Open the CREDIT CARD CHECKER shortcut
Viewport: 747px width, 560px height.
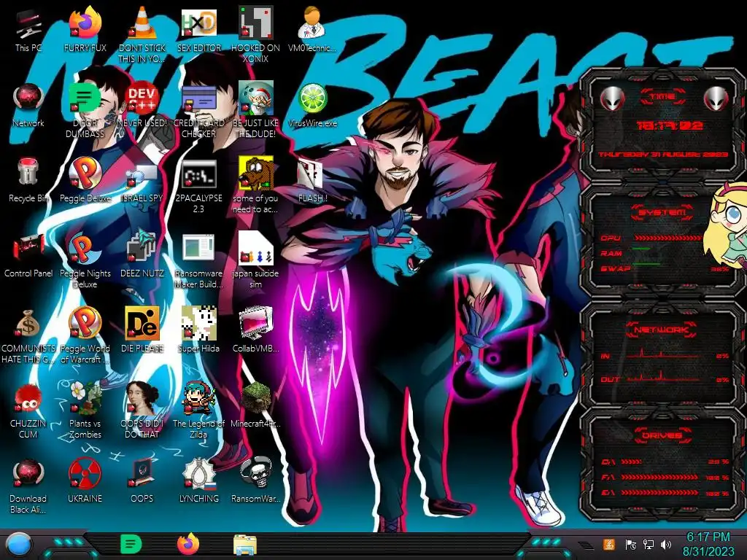198,98
